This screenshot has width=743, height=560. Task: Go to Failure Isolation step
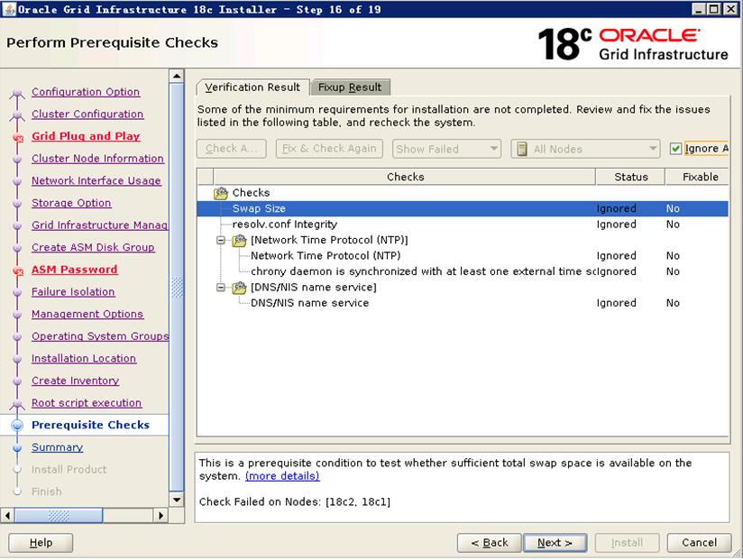point(73,292)
